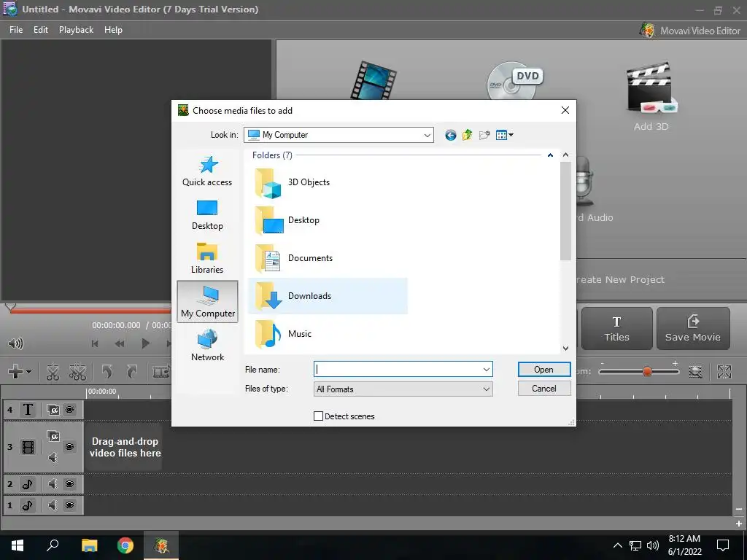
Task: Select Desktop in dialog sidebar
Action: click(207, 215)
